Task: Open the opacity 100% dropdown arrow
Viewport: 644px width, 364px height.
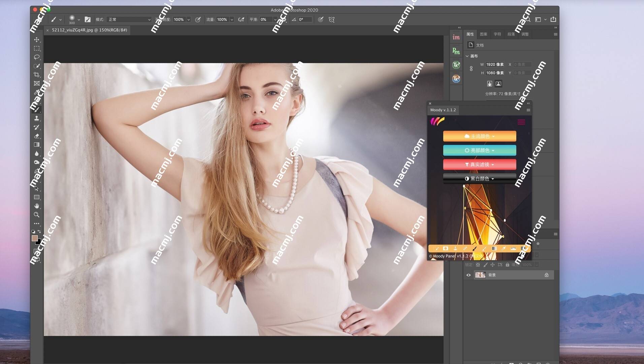Action: tap(189, 20)
